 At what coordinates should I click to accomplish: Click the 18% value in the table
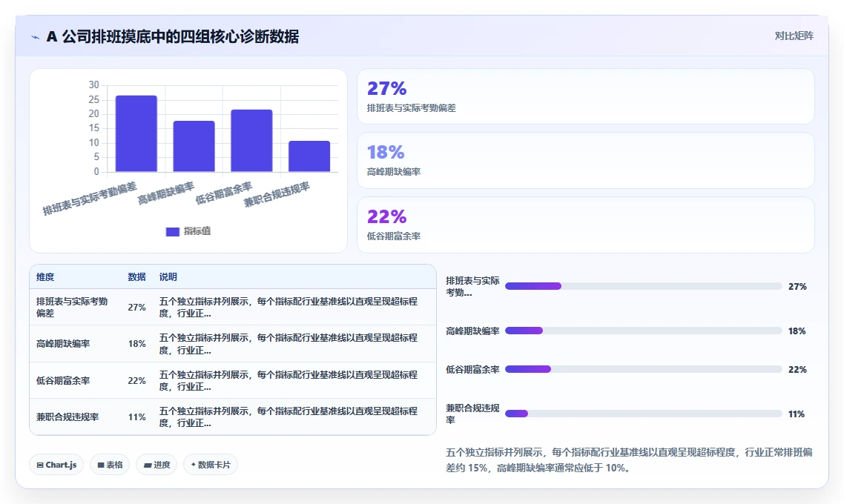point(136,344)
